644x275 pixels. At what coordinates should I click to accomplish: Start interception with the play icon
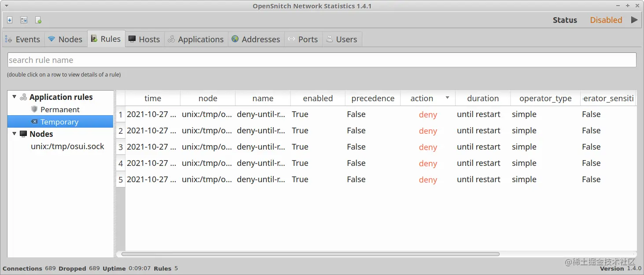[634, 20]
